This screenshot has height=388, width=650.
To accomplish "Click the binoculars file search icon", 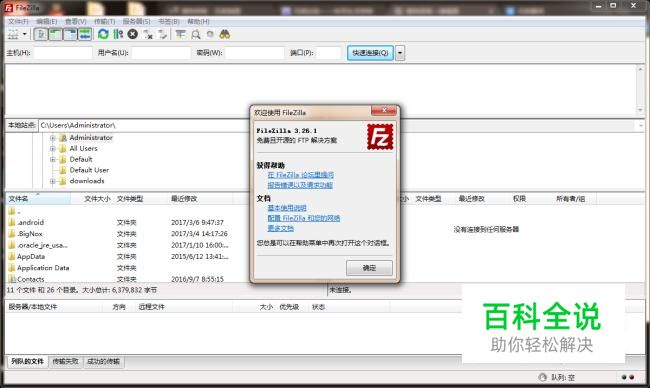I will click(x=225, y=34).
